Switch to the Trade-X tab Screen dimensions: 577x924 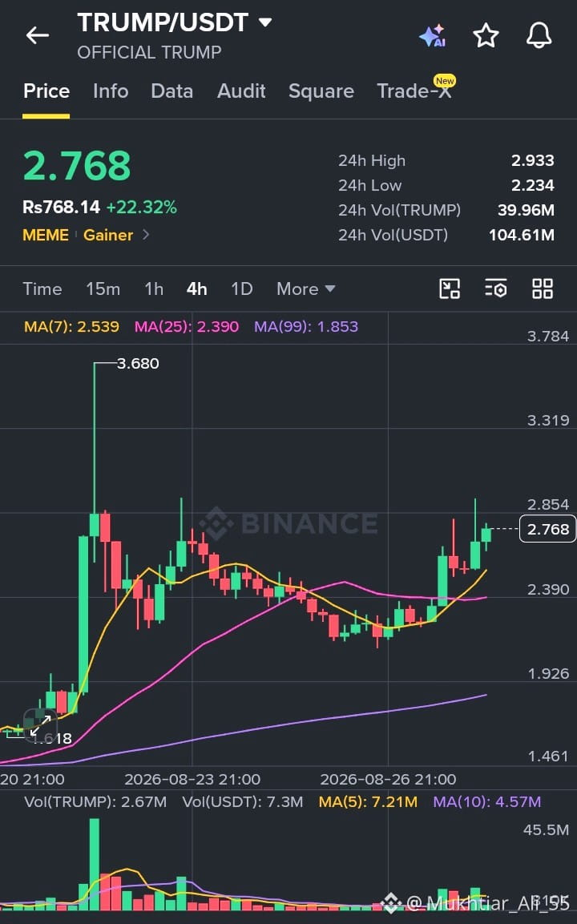(x=415, y=90)
